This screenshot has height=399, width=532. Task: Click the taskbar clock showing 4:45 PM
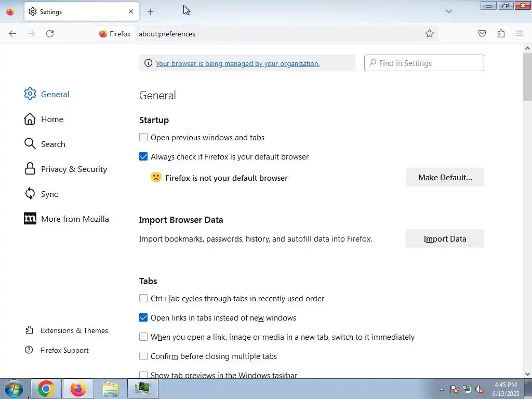pyautogui.click(x=506, y=389)
